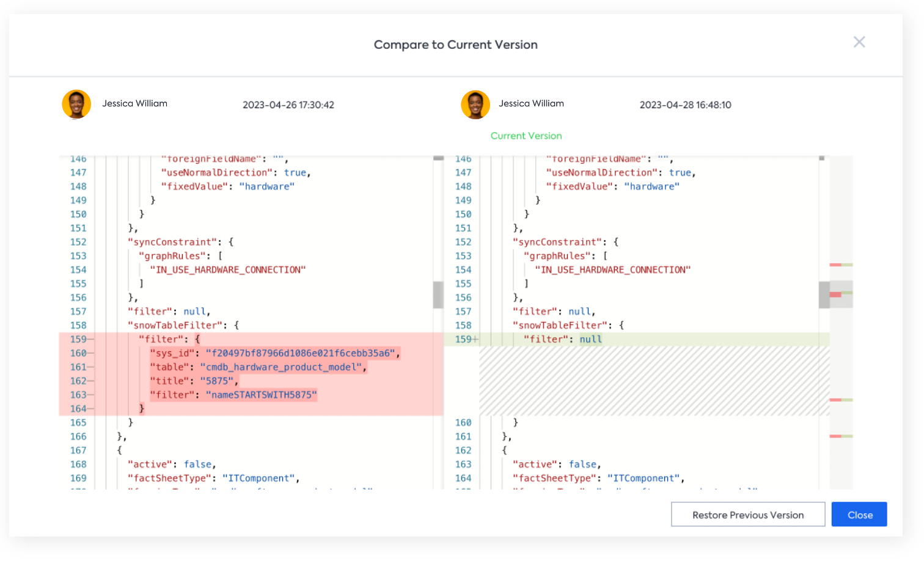Click the left pane scrollbar thumb
This screenshot has width=924, height=561.
coord(438,295)
